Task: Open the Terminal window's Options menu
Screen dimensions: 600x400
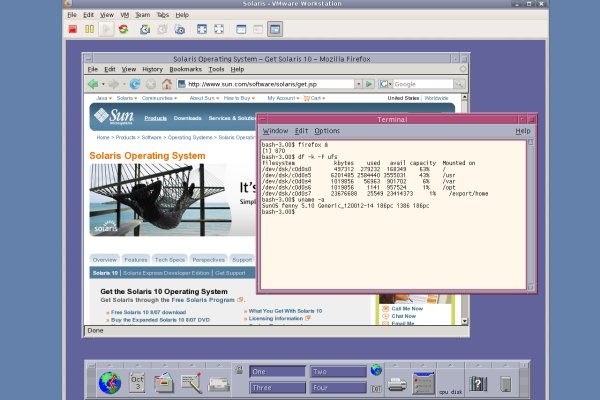Action: click(x=327, y=131)
